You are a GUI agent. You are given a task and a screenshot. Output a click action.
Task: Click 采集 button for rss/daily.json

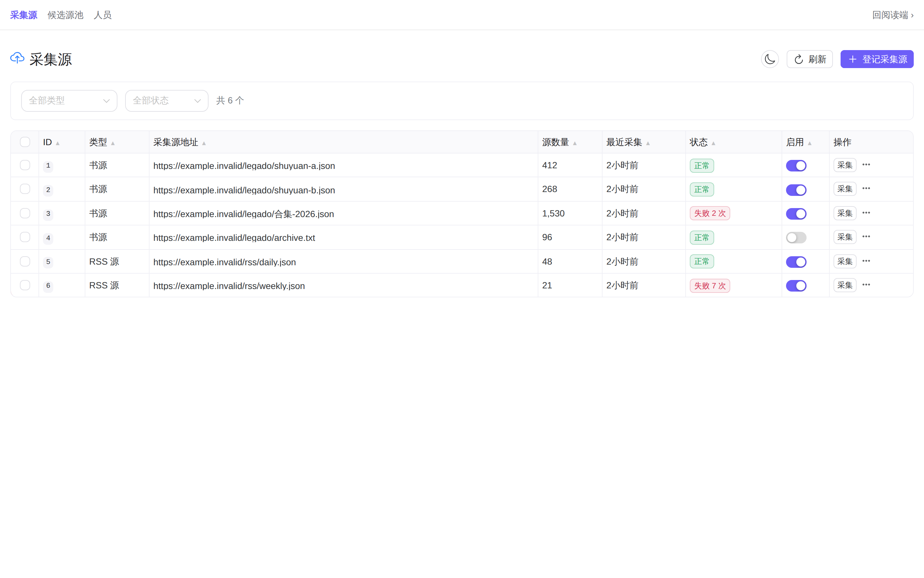click(844, 261)
